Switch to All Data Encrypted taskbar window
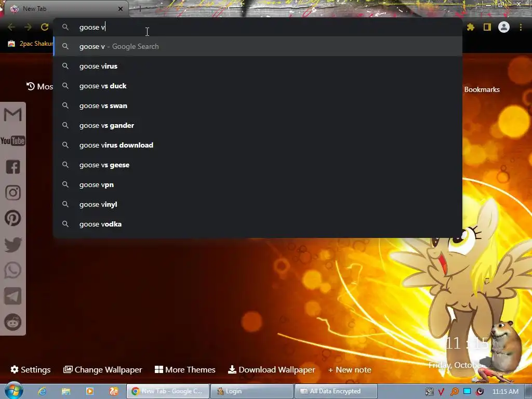The height and width of the screenshot is (399, 532). click(336, 391)
